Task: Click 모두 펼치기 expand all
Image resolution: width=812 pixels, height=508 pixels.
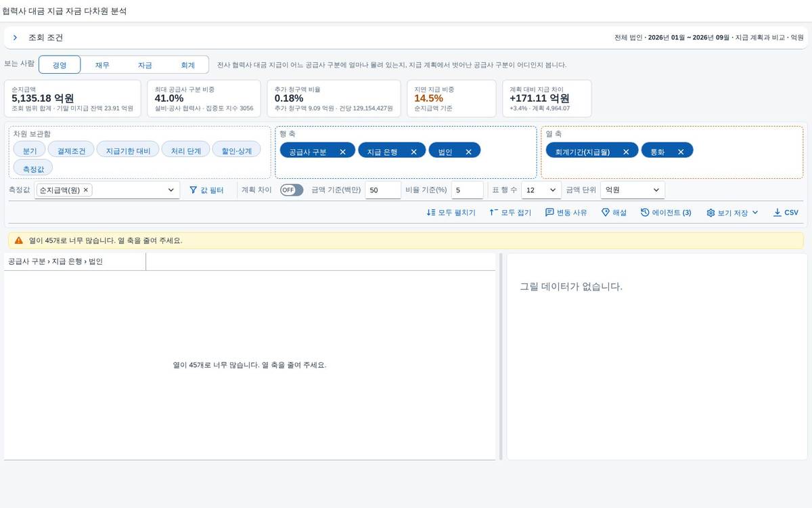Action: click(x=451, y=213)
